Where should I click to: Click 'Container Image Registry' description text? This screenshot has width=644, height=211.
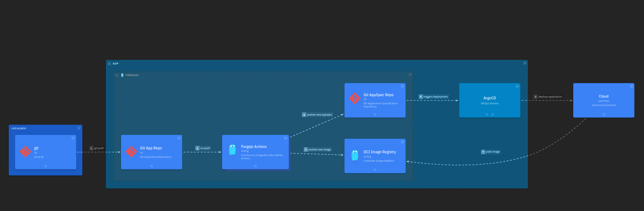click(379, 161)
